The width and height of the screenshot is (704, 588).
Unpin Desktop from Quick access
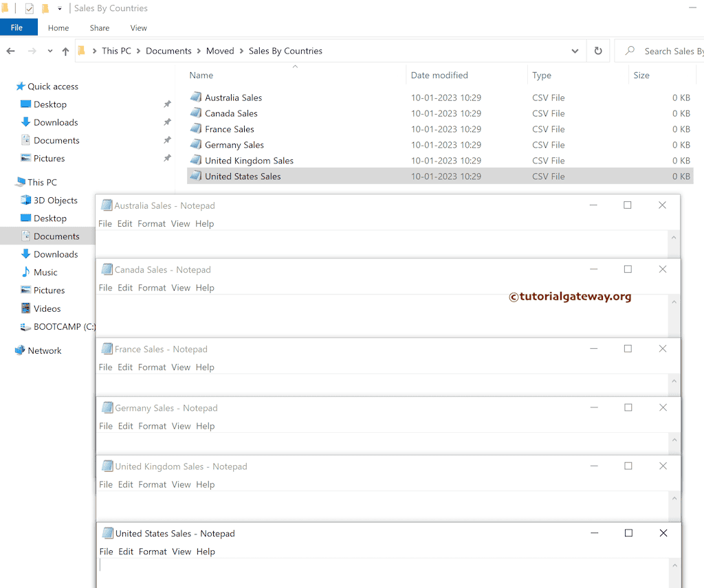pos(167,104)
